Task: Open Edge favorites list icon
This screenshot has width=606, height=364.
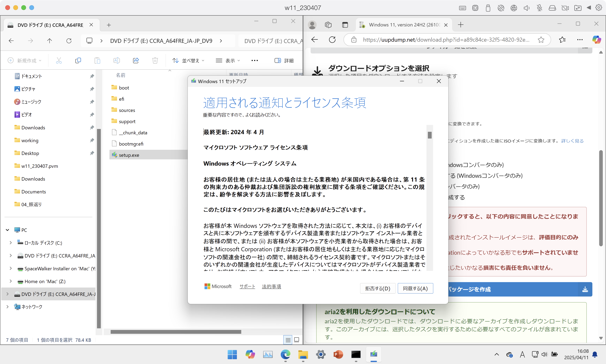Action: point(562,40)
